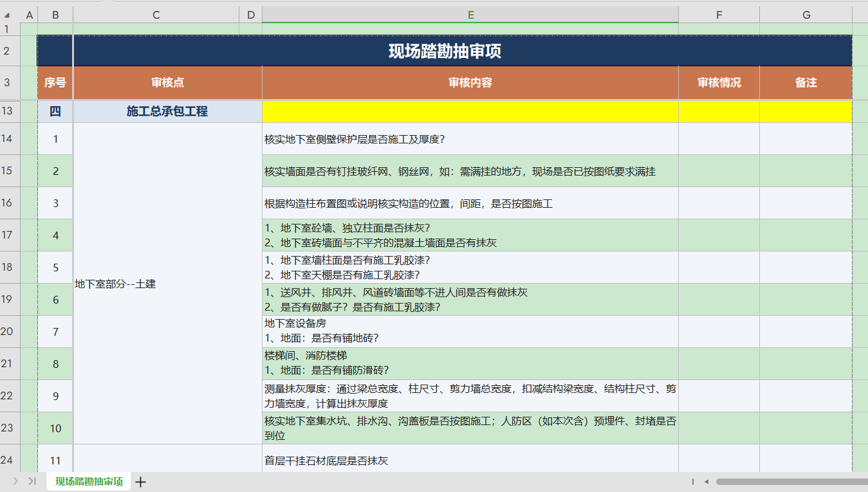Image resolution: width=868 pixels, height=492 pixels.
Task: Select column D header
Action: [x=250, y=15]
